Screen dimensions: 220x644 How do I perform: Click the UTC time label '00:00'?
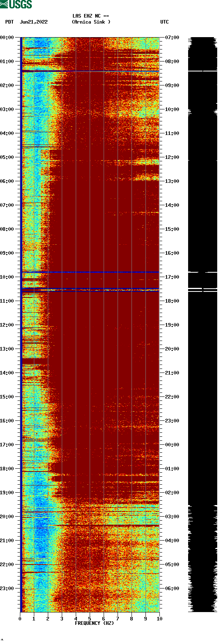tap(172, 445)
